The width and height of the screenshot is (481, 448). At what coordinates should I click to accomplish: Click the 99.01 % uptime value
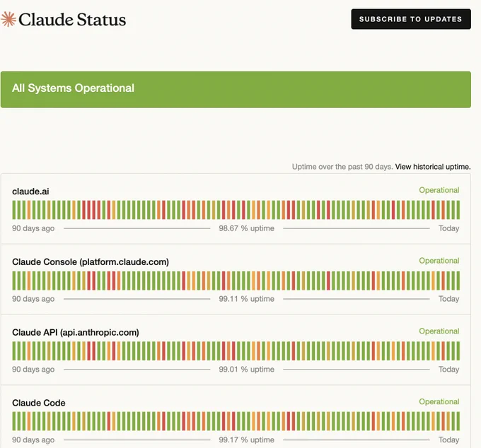click(x=246, y=370)
